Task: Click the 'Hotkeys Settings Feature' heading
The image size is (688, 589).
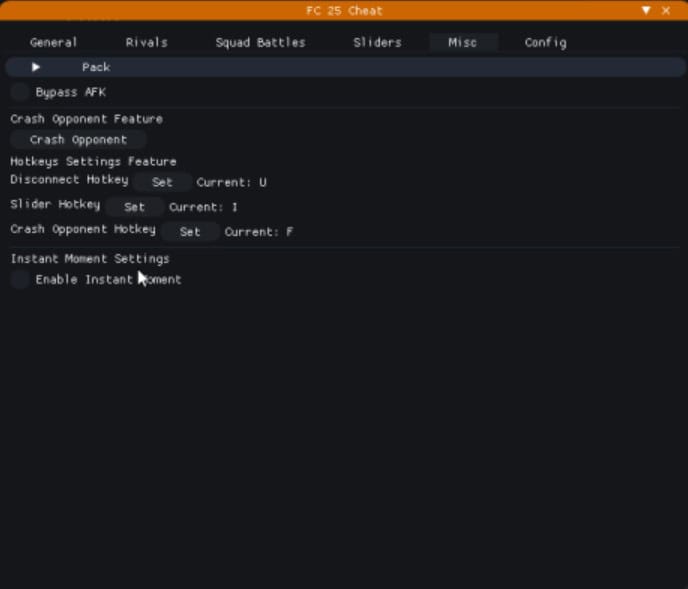Action: pos(93,162)
